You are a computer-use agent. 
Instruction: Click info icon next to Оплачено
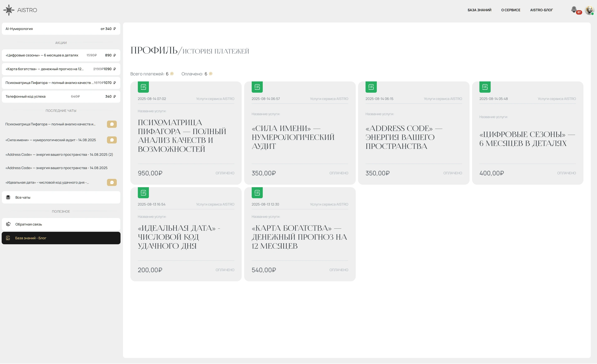pyautogui.click(x=211, y=74)
